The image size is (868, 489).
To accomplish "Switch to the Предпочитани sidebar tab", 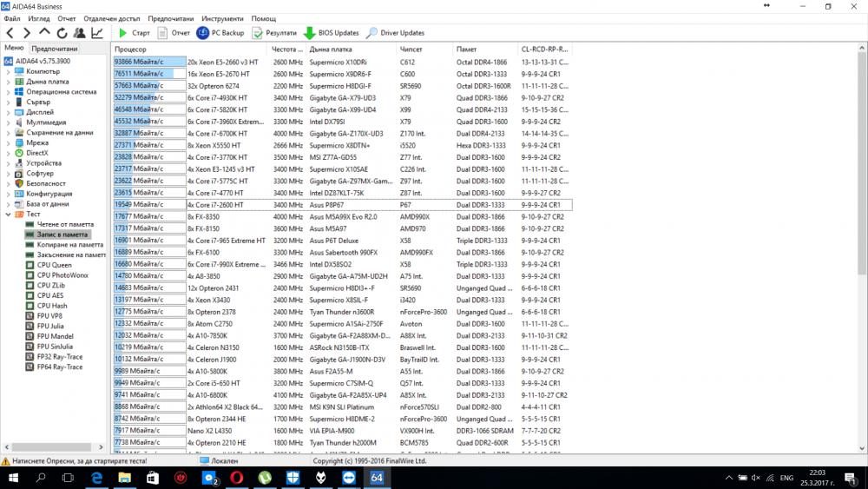I will pos(54,49).
